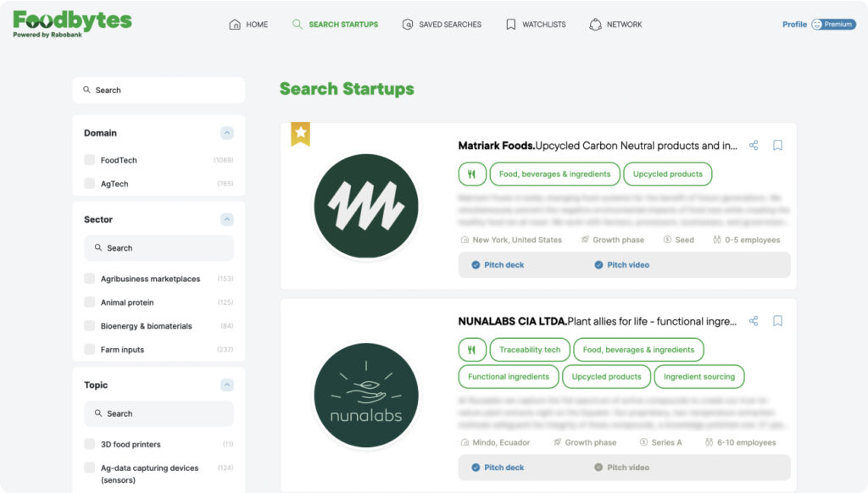The image size is (868, 493).
Task: Click the location icon beside New York, United States
Action: point(465,240)
